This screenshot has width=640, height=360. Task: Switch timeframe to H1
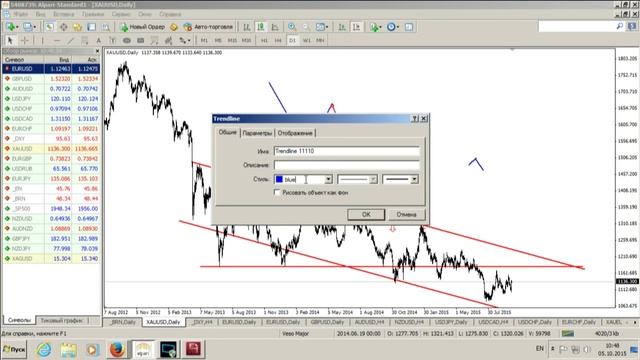(264, 40)
